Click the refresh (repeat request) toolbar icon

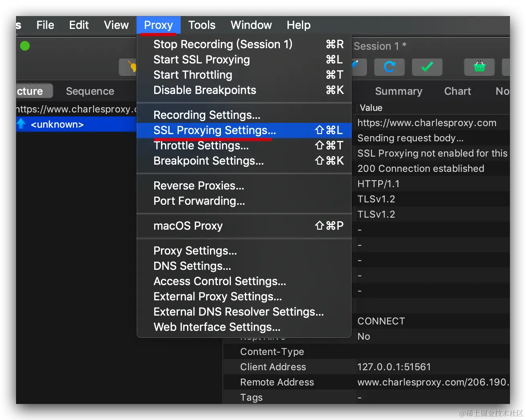click(x=389, y=67)
